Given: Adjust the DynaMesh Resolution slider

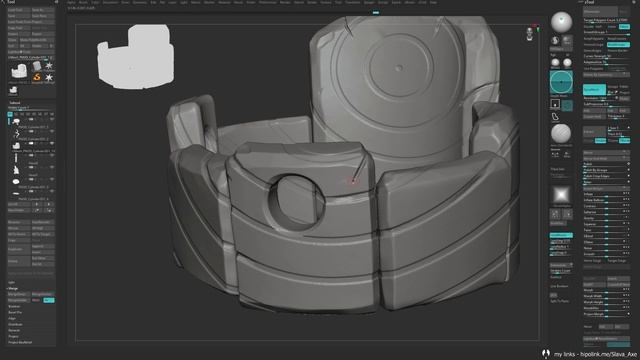Looking at the screenshot, I should 600,98.
